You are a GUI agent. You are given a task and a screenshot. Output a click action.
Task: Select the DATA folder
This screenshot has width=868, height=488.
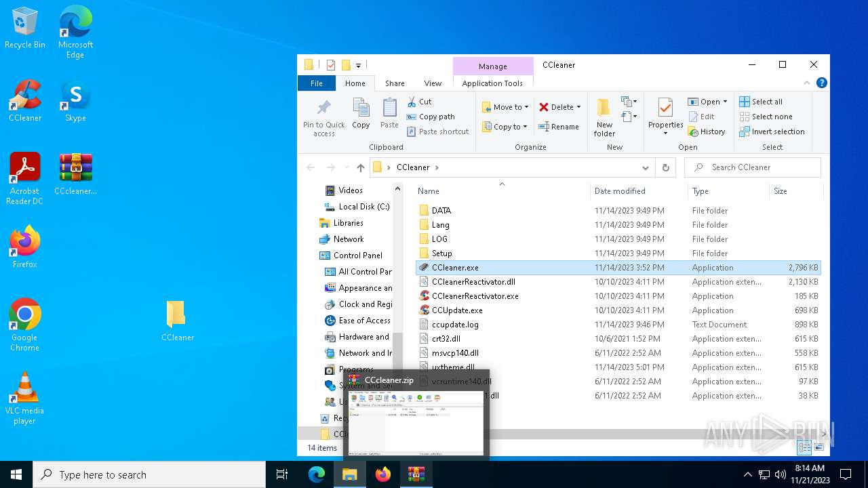[435, 211]
